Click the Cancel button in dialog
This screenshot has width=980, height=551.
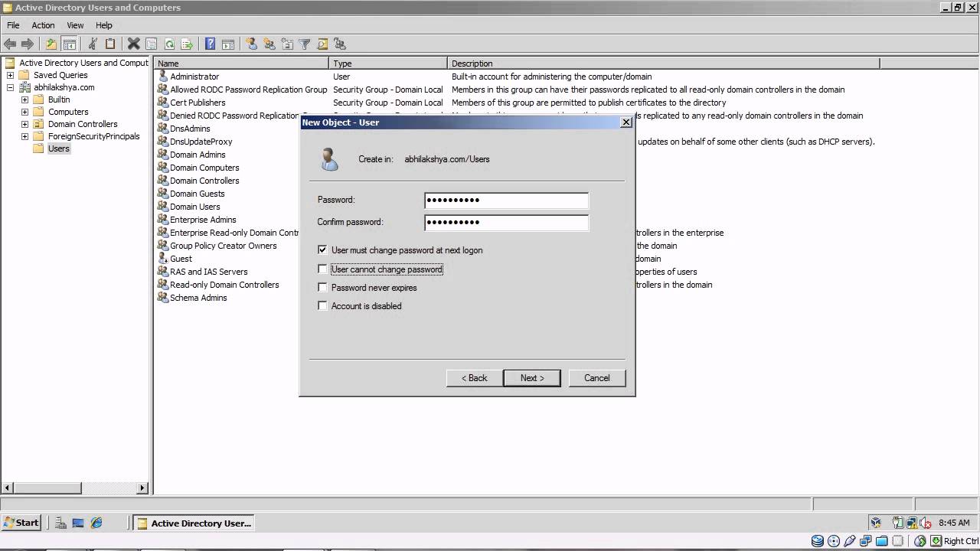click(x=597, y=378)
